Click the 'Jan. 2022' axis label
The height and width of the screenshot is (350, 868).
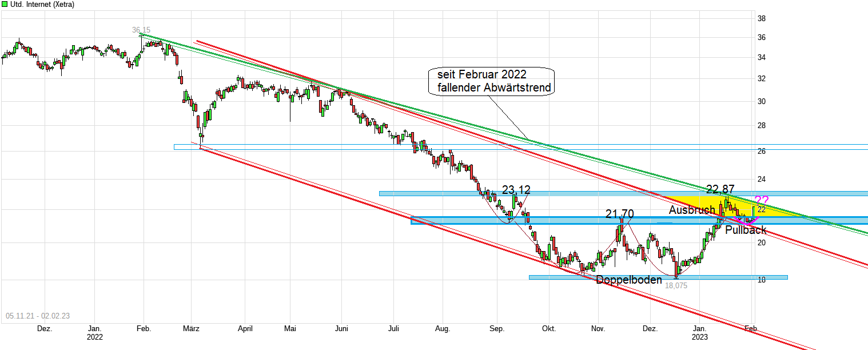coord(95,333)
